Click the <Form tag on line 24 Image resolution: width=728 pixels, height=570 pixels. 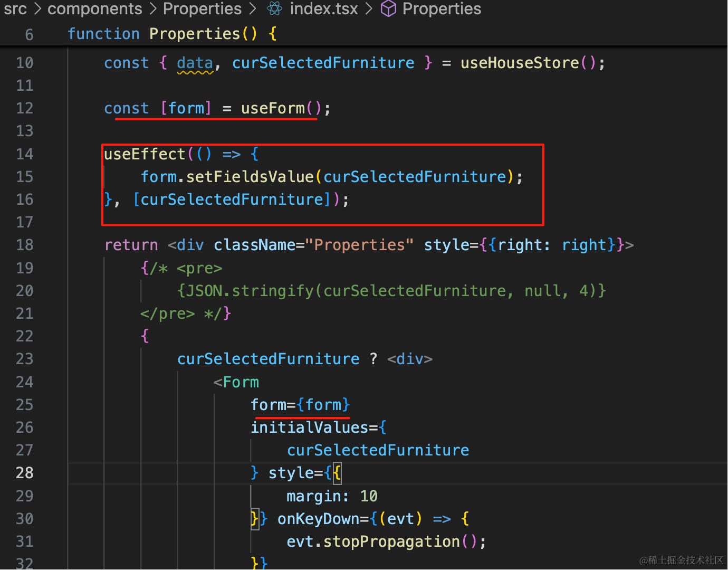point(236,382)
